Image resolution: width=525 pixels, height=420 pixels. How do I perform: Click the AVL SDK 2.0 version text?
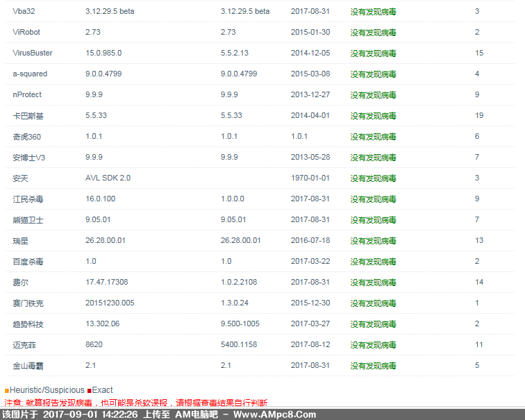108,178
